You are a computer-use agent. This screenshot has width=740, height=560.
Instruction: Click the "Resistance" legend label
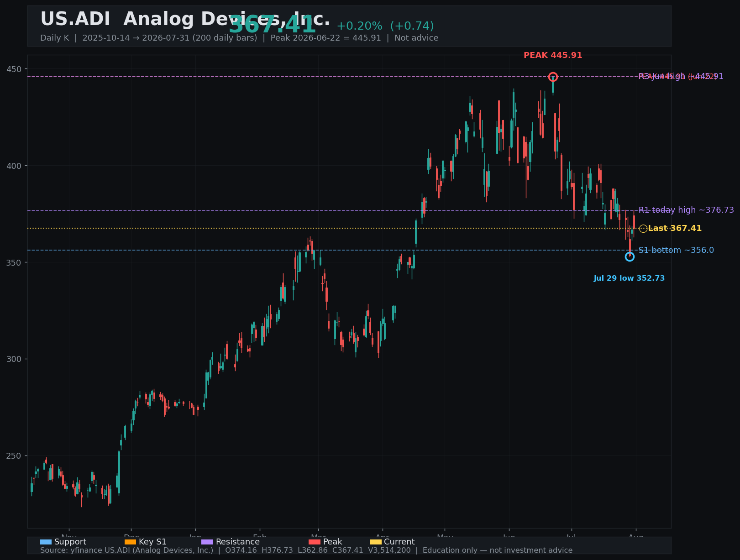(238, 542)
